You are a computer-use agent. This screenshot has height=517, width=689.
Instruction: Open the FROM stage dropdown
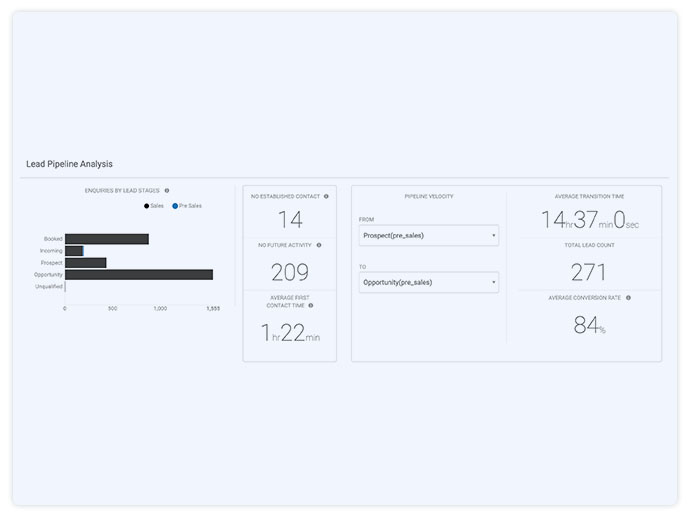pos(429,235)
